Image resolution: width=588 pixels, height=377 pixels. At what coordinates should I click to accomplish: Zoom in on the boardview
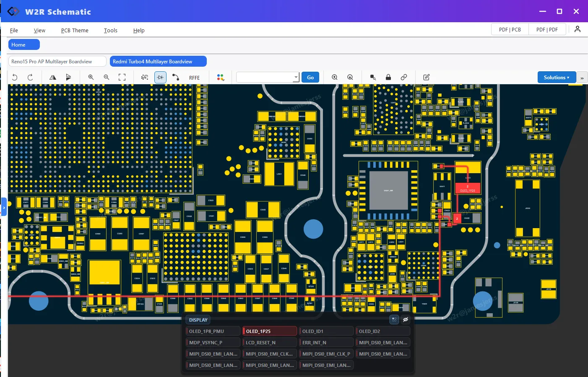click(x=91, y=77)
